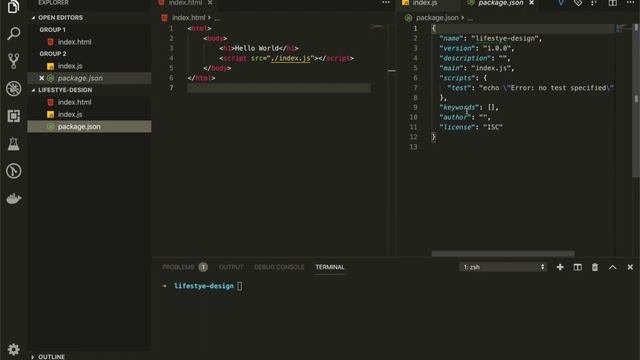The width and height of the screenshot is (640, 360).
Task: Open the Extensions view
Action: (13, 116)
